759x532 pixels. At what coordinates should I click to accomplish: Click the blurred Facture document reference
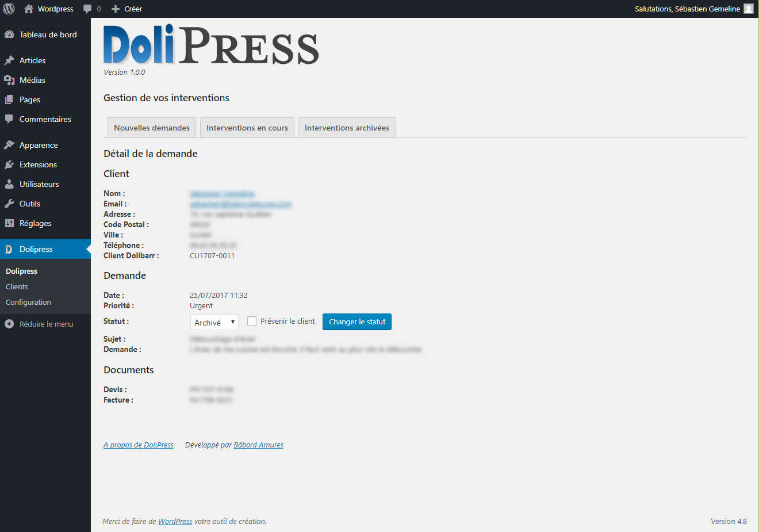211,400
